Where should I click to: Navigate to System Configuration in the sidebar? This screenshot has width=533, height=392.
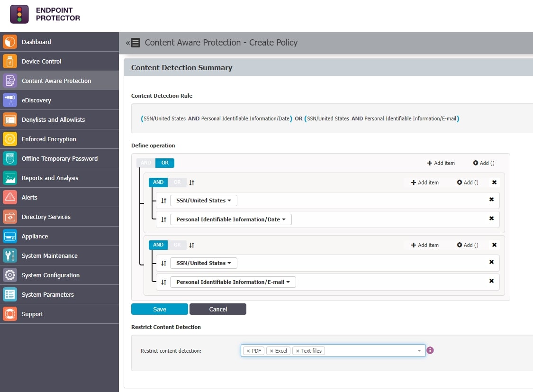(9, 275)
